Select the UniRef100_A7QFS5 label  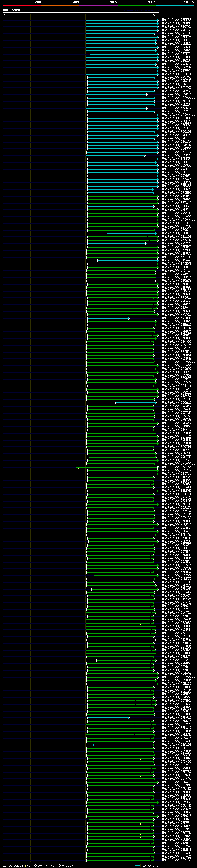click(x=177, y=121)
